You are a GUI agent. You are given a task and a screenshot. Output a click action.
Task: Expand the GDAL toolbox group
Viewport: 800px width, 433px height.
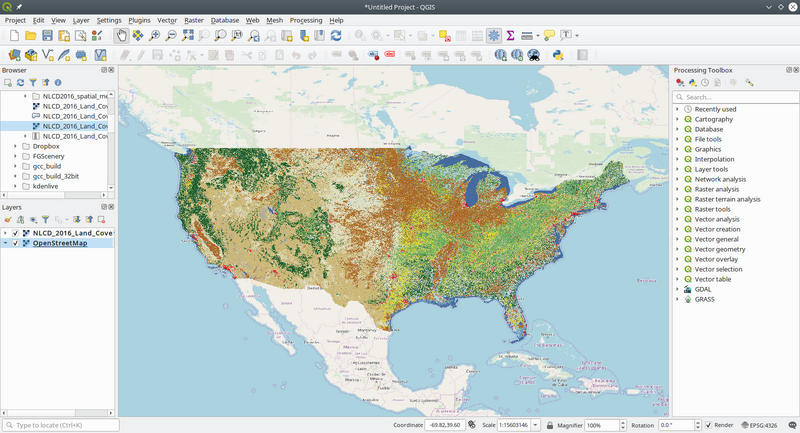pos(678,289)
